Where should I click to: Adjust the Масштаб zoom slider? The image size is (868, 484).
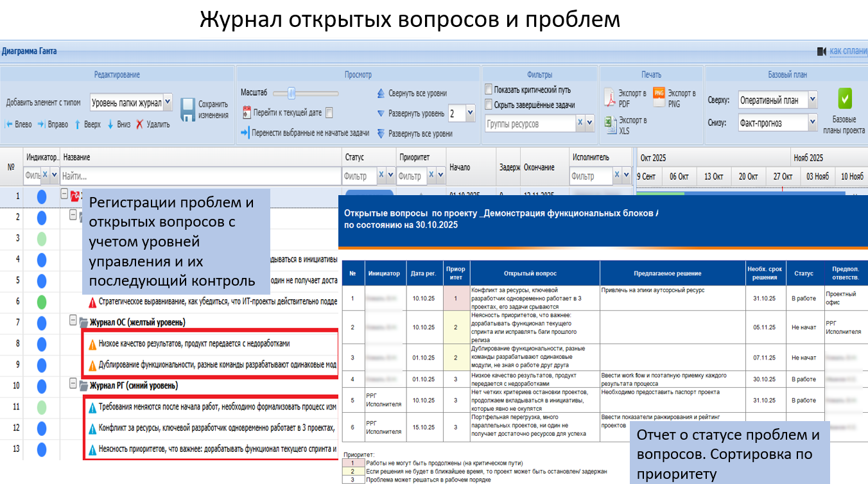[291, 93]
